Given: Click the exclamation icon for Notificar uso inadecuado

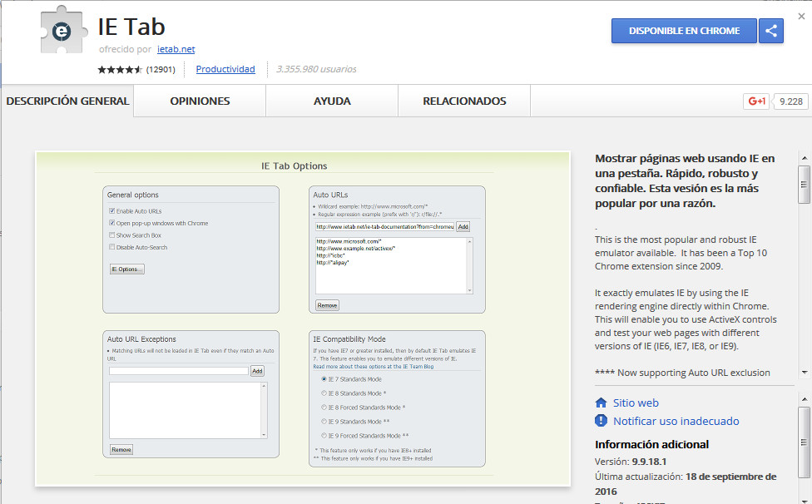Looking at the screenshot, I should click(601, 421).
